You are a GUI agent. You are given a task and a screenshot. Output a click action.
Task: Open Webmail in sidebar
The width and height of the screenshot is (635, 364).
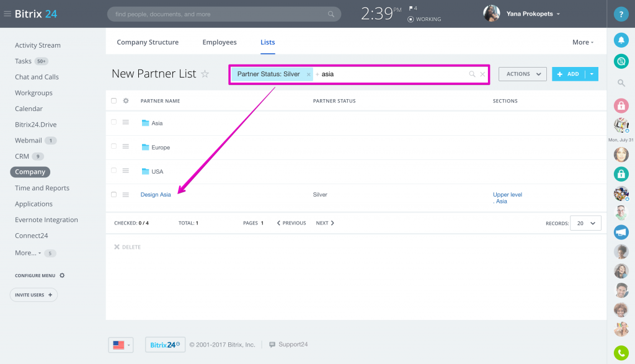point(29,141)
